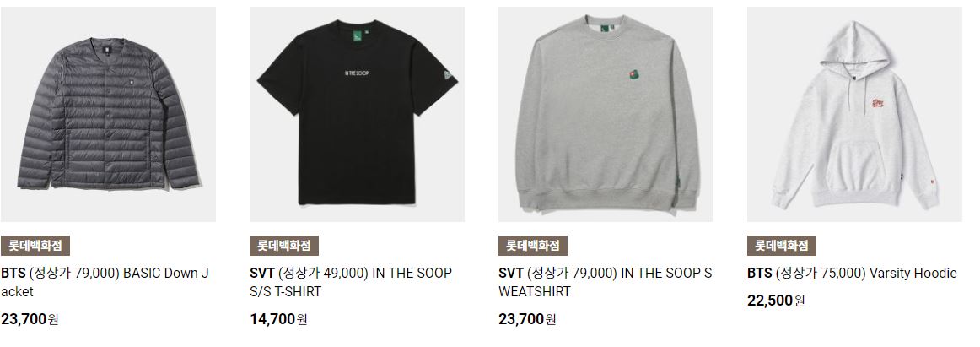Open the BTS Varsity Hoodie title link
The image size is (980, 347).
tap(852, 274)
